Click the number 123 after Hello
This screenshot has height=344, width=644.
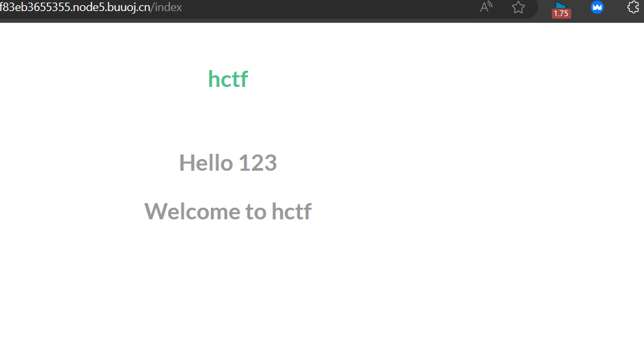[x=258, y=162]
